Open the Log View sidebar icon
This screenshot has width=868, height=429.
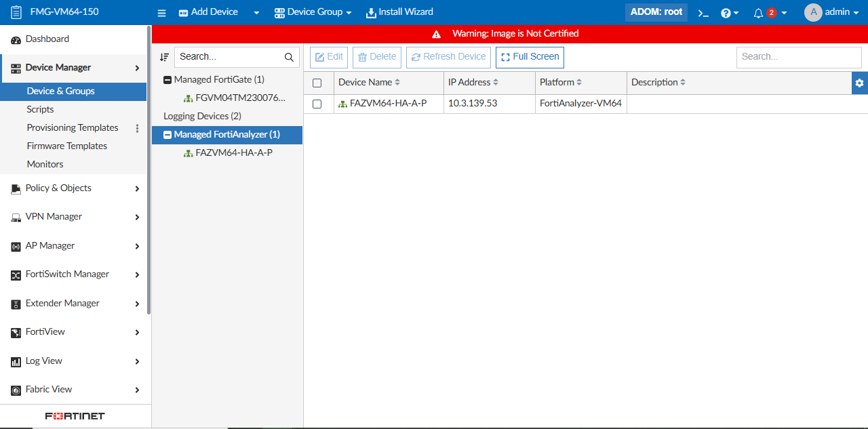point(15,361)
